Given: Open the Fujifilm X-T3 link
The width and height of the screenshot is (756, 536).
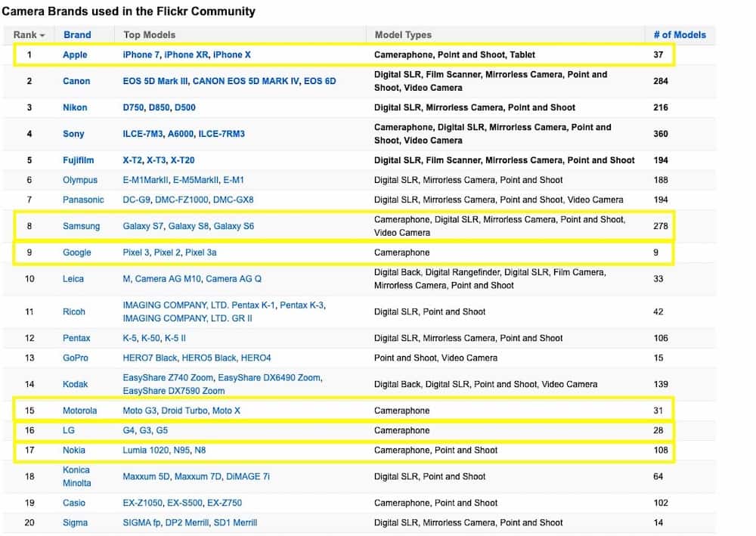Looking at the screenshot, I should [x=156, y=160].
